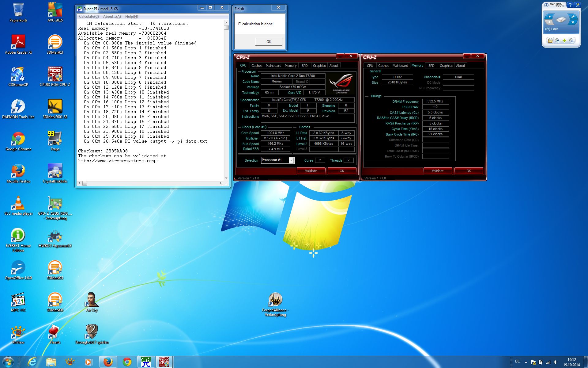
Task: Switch to About tab in right CPU-Z window
Action: coord(461,66)
